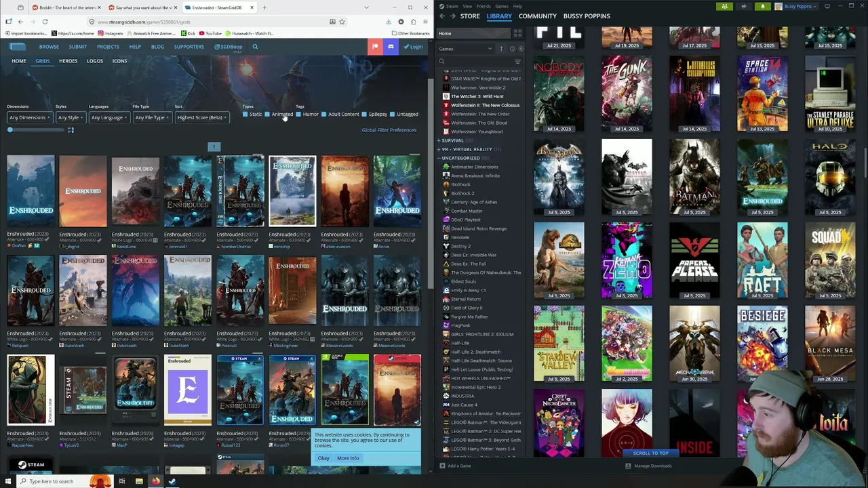The height and width of the screenshot is (488, 868).
Task: Toggle the Humor tag checkbox
Action: 298,114
